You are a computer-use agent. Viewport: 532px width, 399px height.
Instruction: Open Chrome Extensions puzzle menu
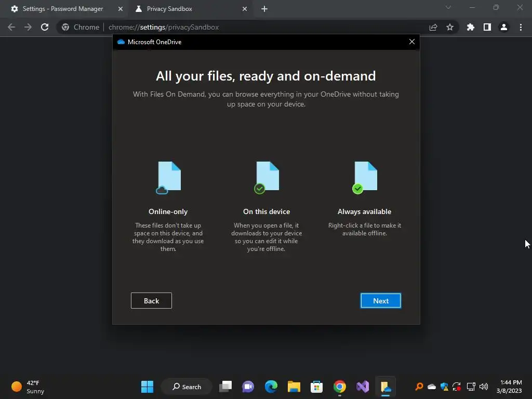(471, 27)
